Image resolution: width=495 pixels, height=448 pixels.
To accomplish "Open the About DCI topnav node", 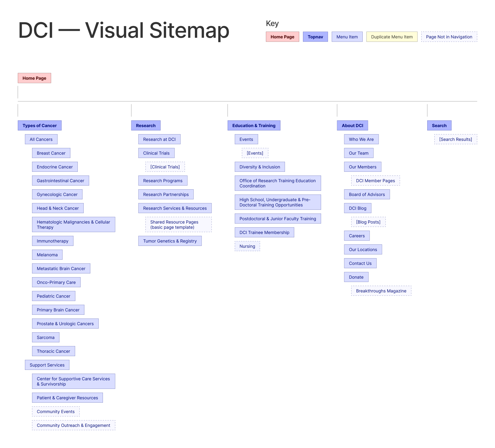I will [x=352, y=125].
